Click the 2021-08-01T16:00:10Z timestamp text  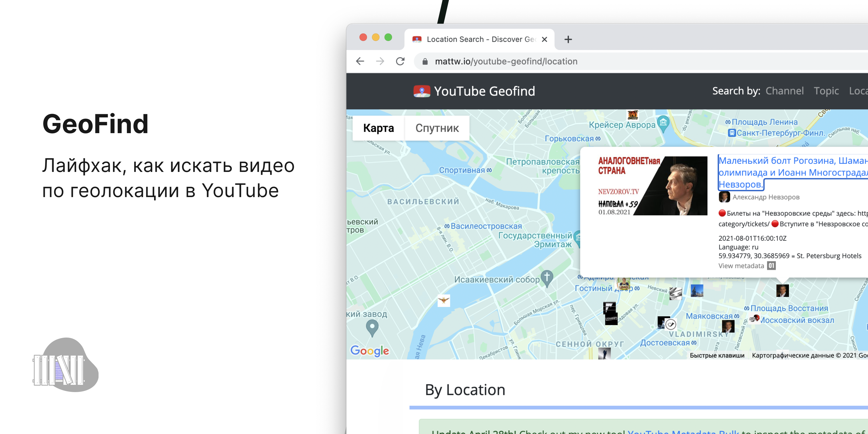[x=752, y=238]
